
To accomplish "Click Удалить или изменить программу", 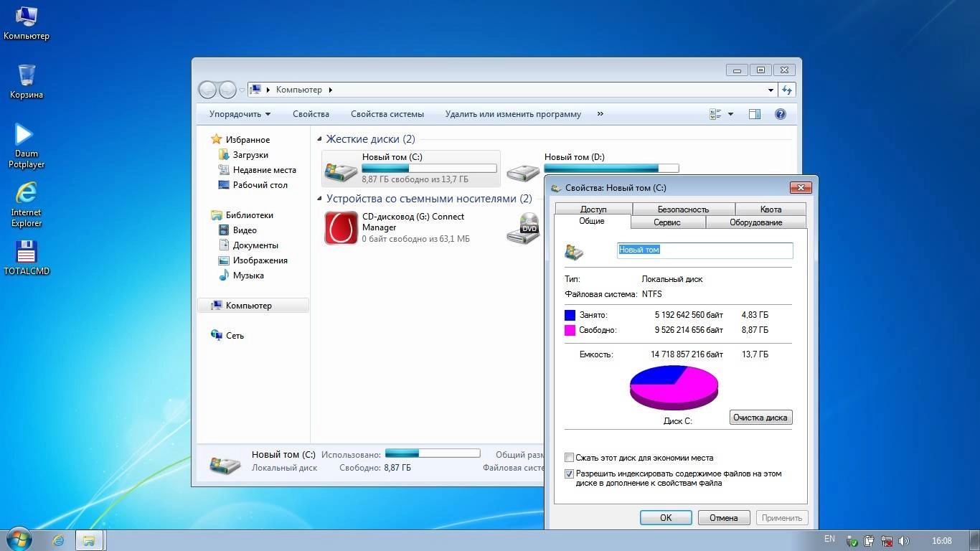I will point(513,114).
